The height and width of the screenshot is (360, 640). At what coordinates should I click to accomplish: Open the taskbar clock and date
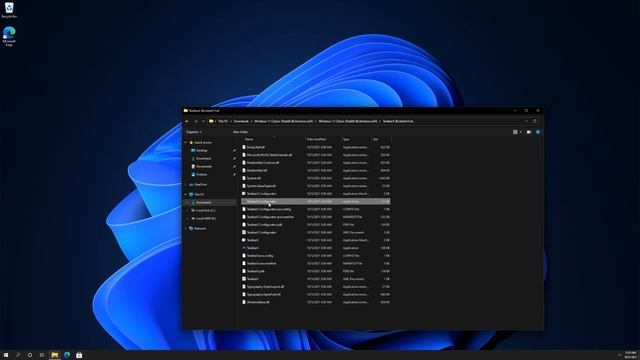[630, 355]
